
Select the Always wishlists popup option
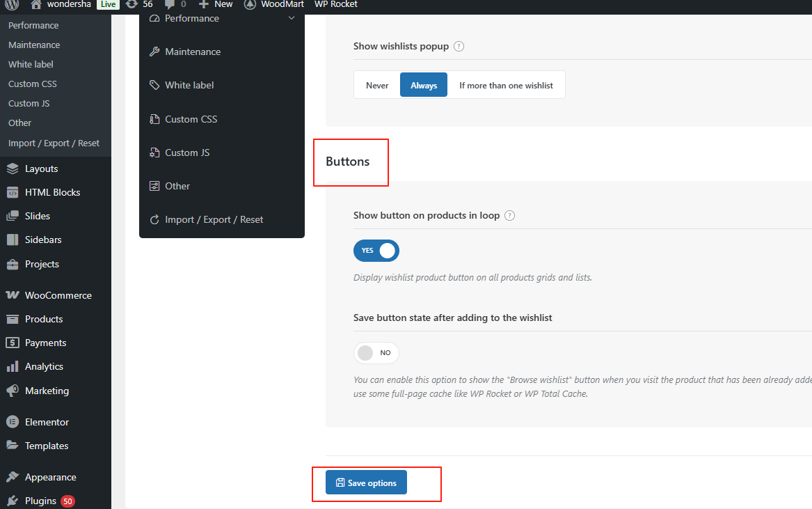point(424,86)
